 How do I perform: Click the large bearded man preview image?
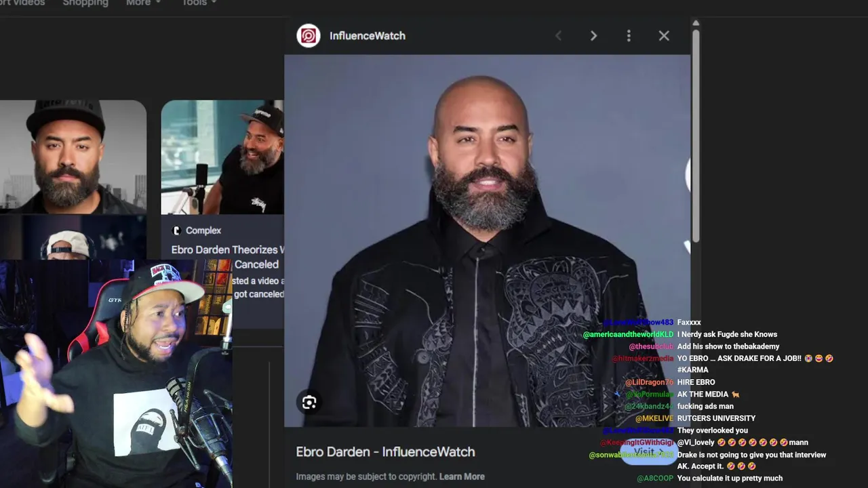tap(487, 241)
